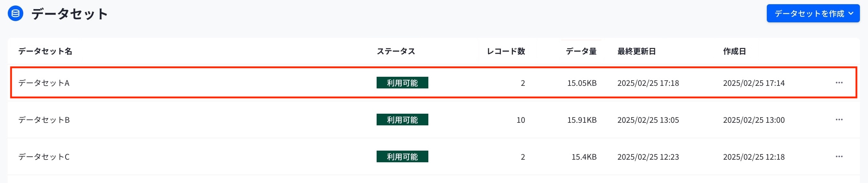Click the 利用可能 status badge for データセットC
This screenshot has width=868, height=183.
(x=402, y=157)
